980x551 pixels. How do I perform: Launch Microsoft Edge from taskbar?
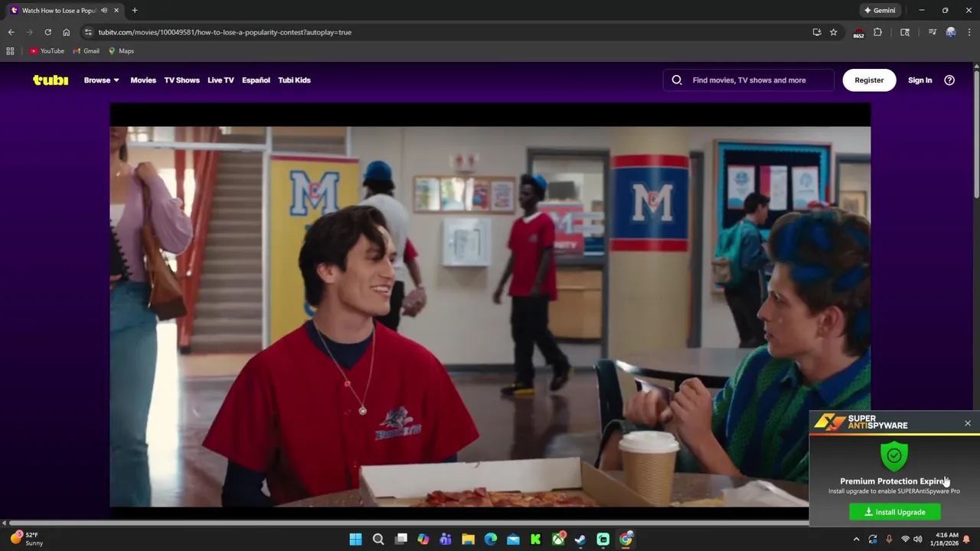click(491, 539)
